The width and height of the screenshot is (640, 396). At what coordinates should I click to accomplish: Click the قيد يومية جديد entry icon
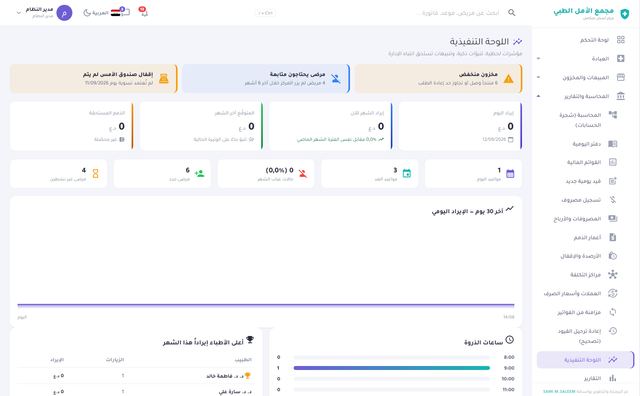[613, 181]
